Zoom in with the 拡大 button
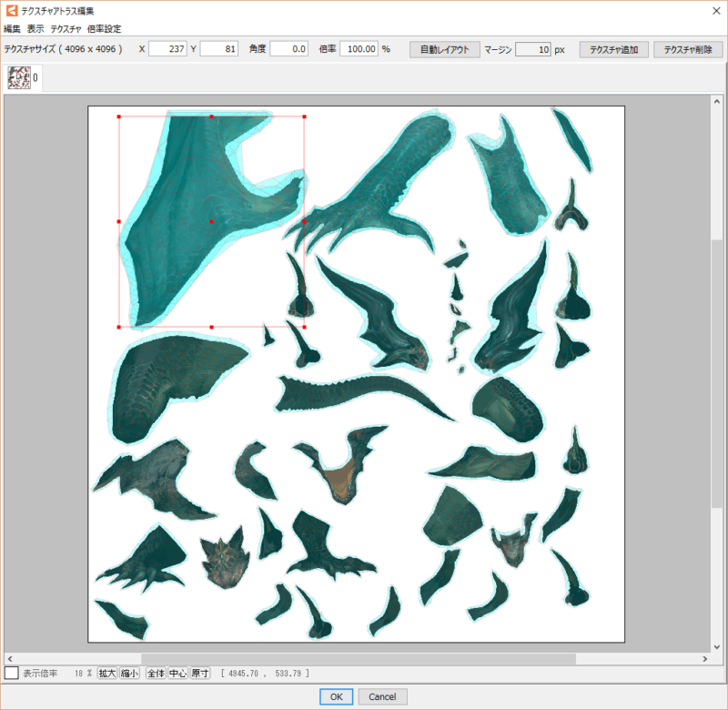 [107, 673]
